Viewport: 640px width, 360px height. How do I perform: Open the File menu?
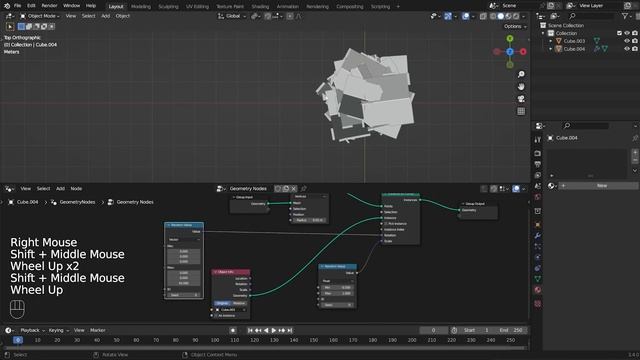click(17, 6)
